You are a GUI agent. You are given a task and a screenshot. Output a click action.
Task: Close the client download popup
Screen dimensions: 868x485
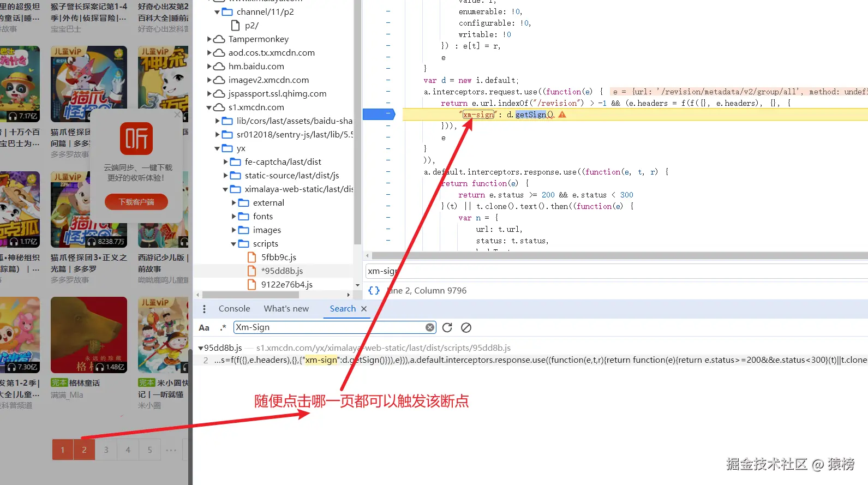point(177,115)
